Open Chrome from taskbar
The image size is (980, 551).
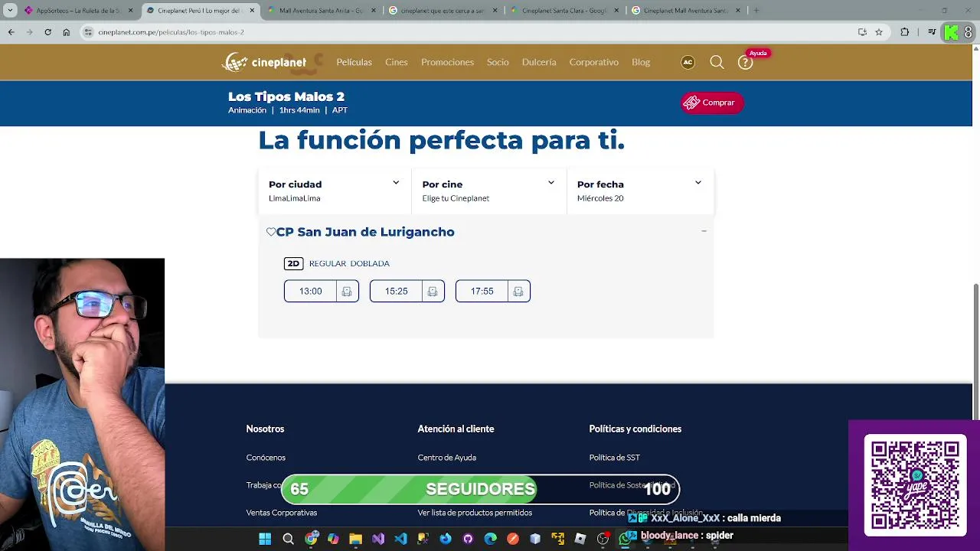click(x=311, y=539)
